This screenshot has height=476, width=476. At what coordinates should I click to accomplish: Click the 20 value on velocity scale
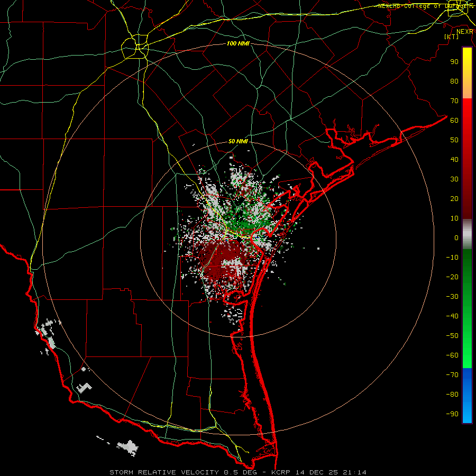[454, 199]
